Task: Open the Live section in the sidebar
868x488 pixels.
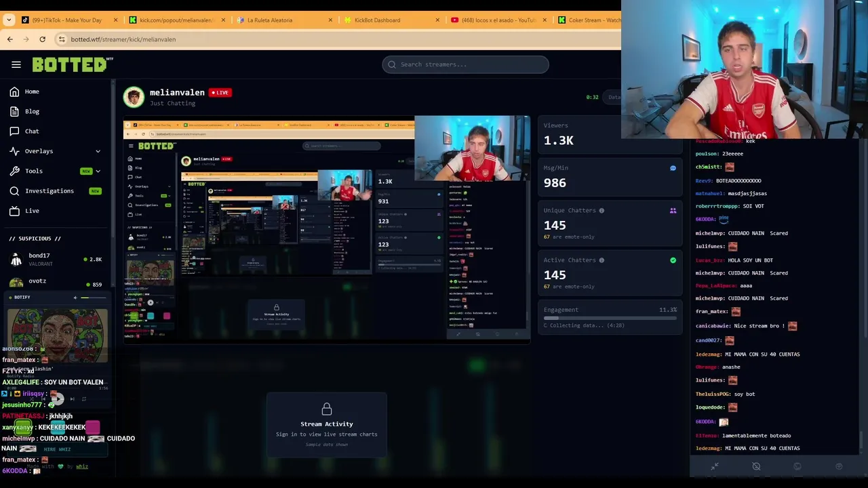Action: 32,211
